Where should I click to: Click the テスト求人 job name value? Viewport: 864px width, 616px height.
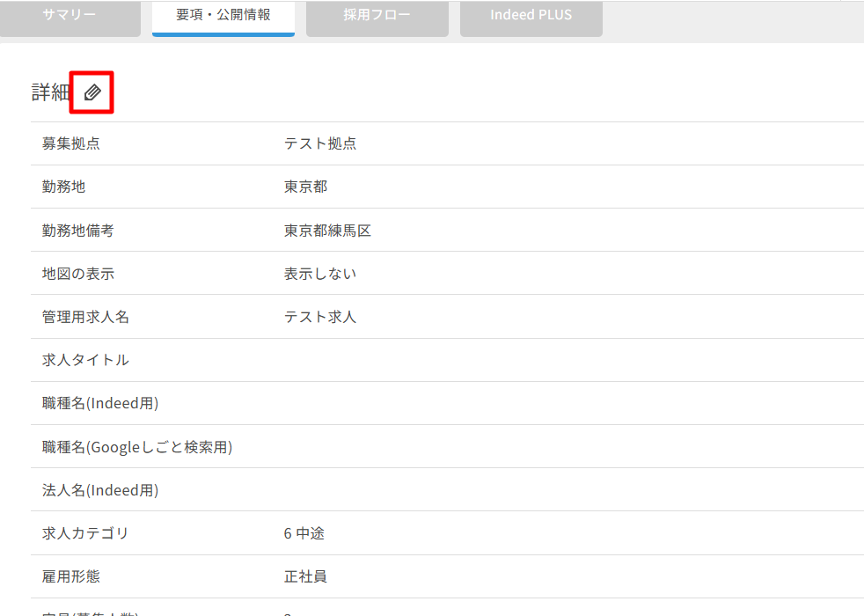pos(320,317)
